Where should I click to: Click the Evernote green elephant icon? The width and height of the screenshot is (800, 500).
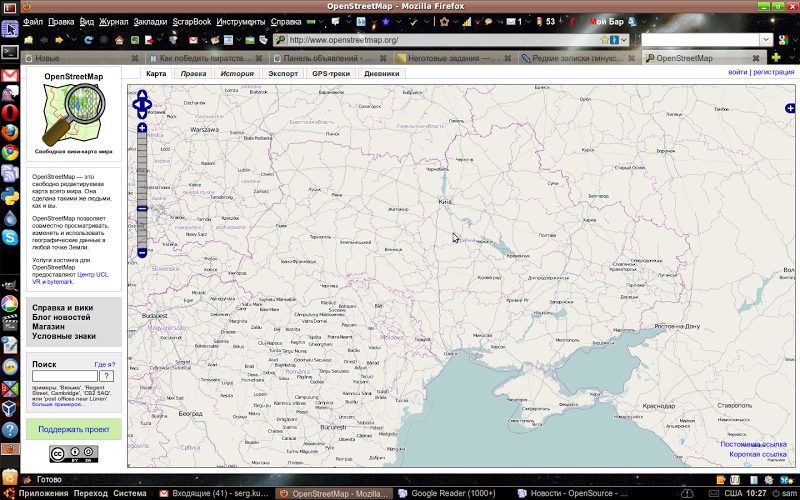[135, 40]
